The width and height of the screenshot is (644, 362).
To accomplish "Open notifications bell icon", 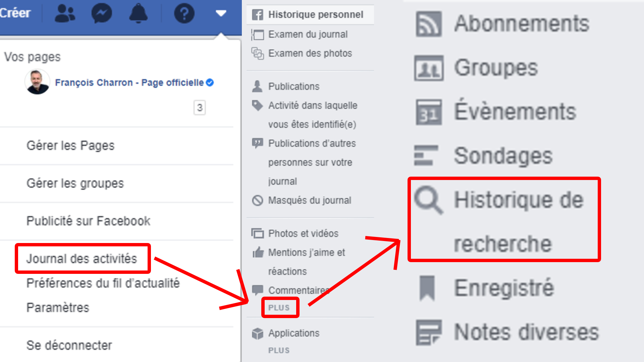I will (x=138, y=13).
